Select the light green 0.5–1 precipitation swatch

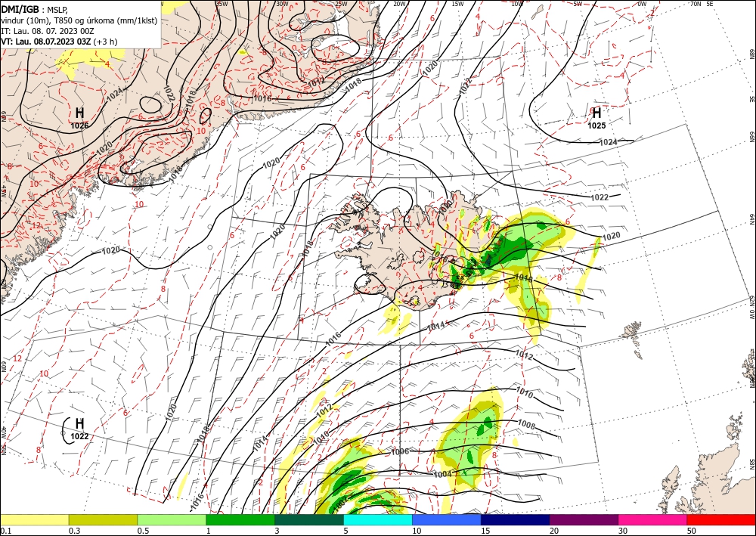tap(172, 519)
